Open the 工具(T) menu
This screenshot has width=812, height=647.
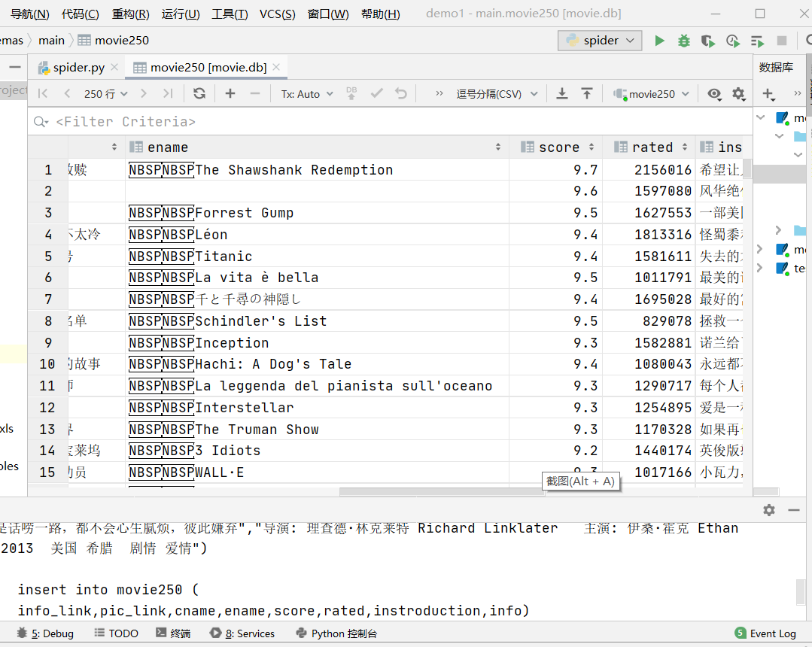pos(230,14)
